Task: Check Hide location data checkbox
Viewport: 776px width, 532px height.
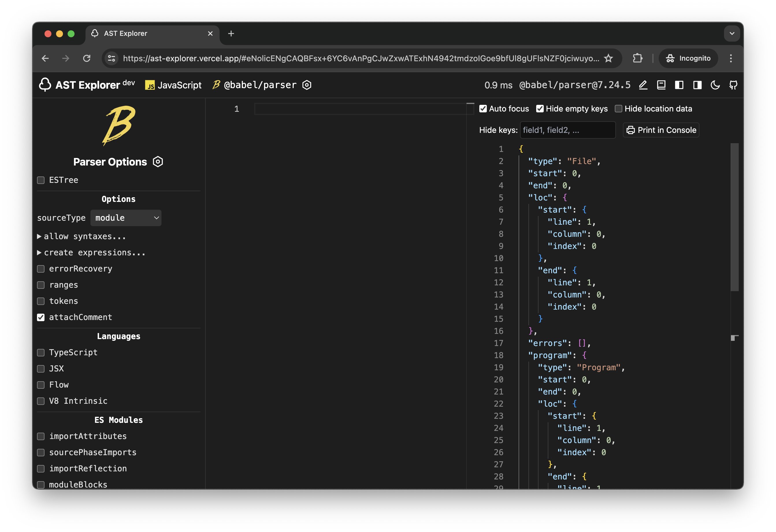Action: (618, 109)
